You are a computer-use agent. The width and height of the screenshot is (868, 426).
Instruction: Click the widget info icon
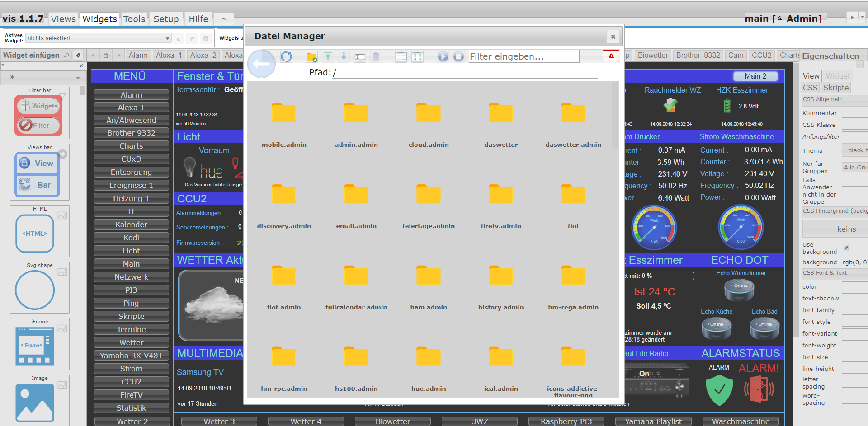click(x=206, y=38)
